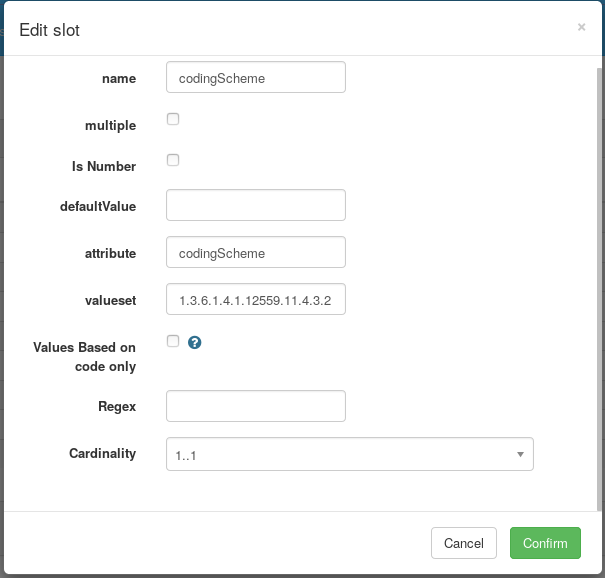Focus the name input field
The width and height of the screenshot is (605, 578).
(256, 77)
